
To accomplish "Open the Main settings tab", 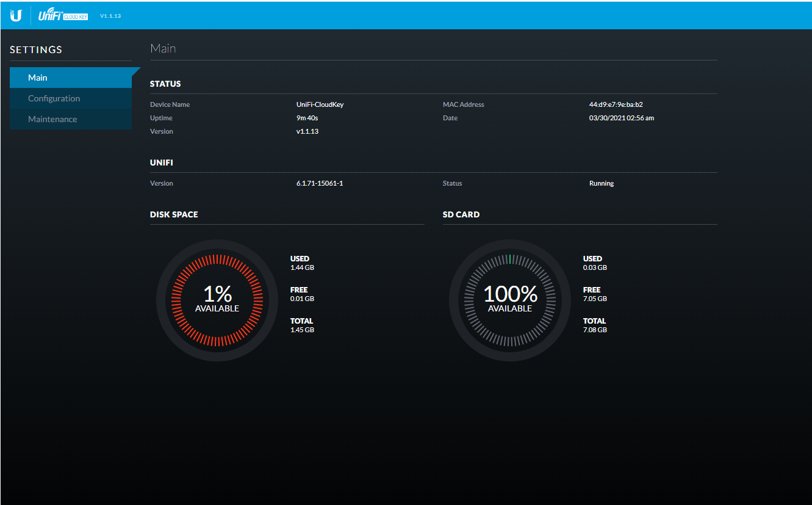I will (x=71, y=78).
